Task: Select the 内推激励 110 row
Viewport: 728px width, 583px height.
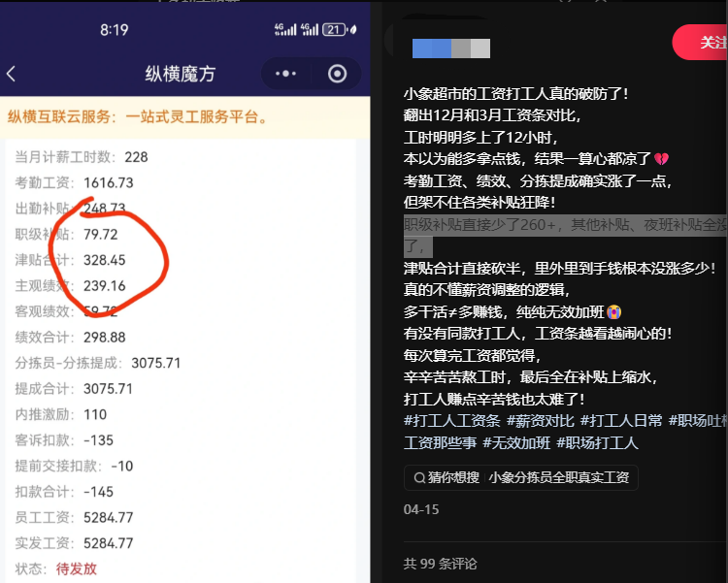Action: (61, 414)
